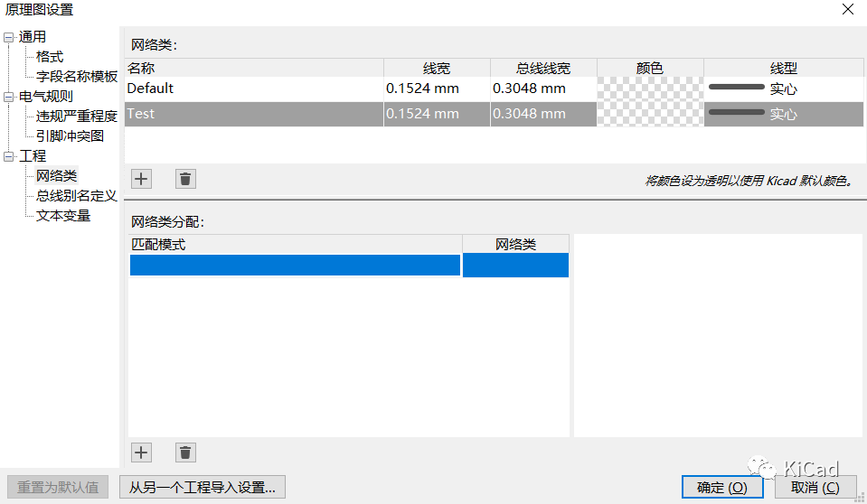Click the 重置为默认值 button
Image resolution: width=867 pixels, height=504 pixels.
[x=58, y=488]
